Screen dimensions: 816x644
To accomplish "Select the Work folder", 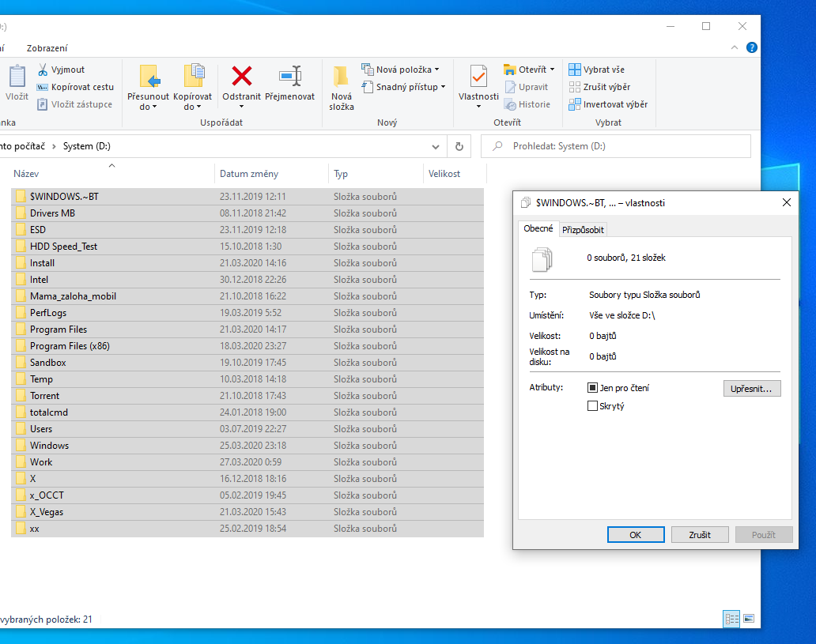I will [x=247, y=462].
